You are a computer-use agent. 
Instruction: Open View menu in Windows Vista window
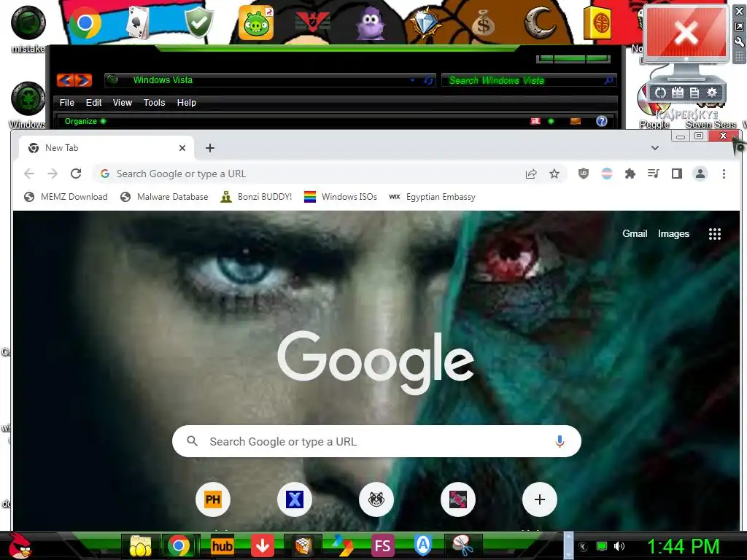pyautogui.click(x=123, y=102)
